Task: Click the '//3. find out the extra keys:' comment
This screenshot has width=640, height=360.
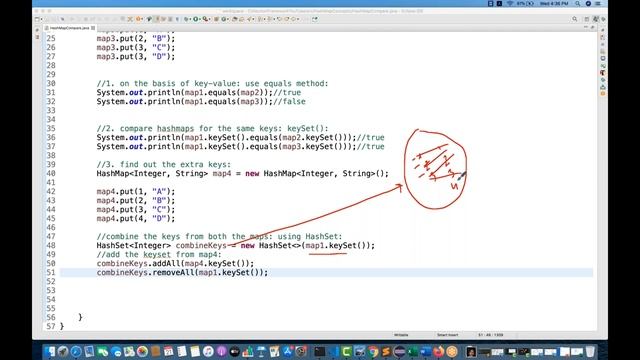Action: pyautogui.click(x=164, y=164)
